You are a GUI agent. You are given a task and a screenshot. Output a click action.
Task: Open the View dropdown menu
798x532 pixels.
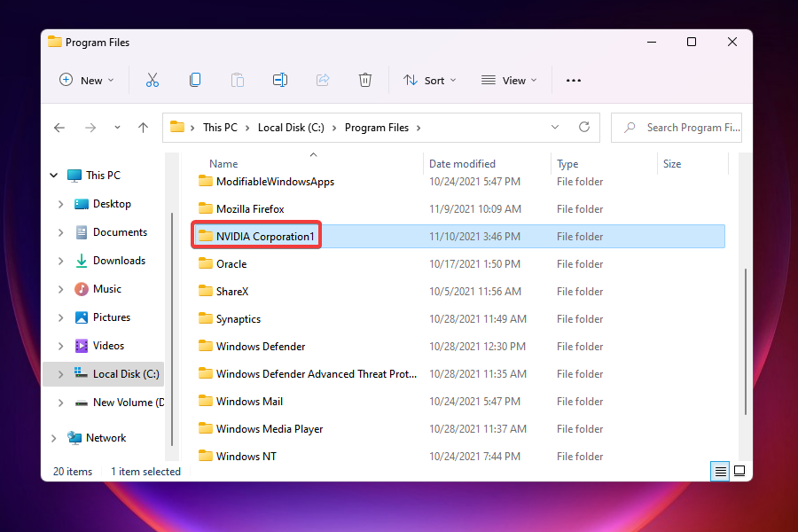508,80
